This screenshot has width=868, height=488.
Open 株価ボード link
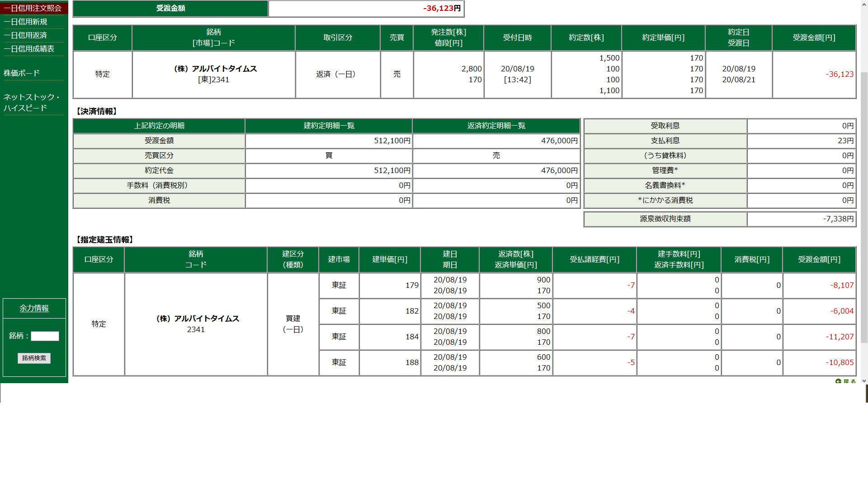pos(22,73)
